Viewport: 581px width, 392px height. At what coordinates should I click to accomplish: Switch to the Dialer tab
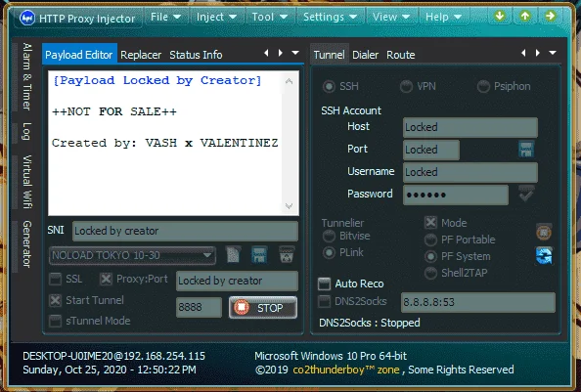366,55
